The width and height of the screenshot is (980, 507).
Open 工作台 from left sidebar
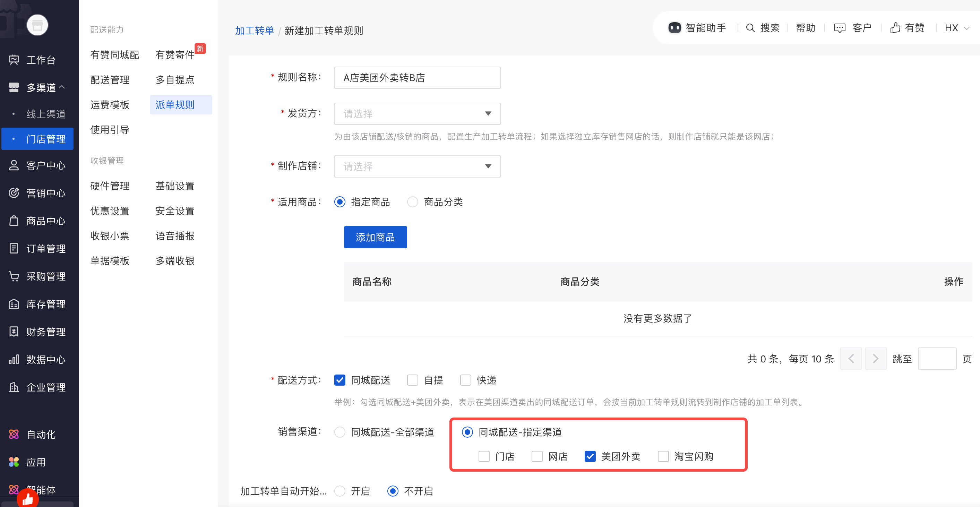(40, 60)
